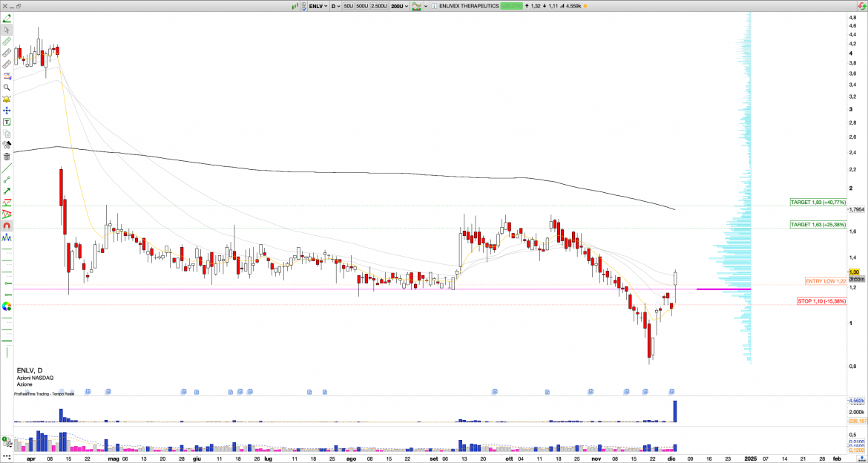Screen dimensions: 868x463
Task: Open the magnifying glass zoom tool
Action: click(7, 88)
